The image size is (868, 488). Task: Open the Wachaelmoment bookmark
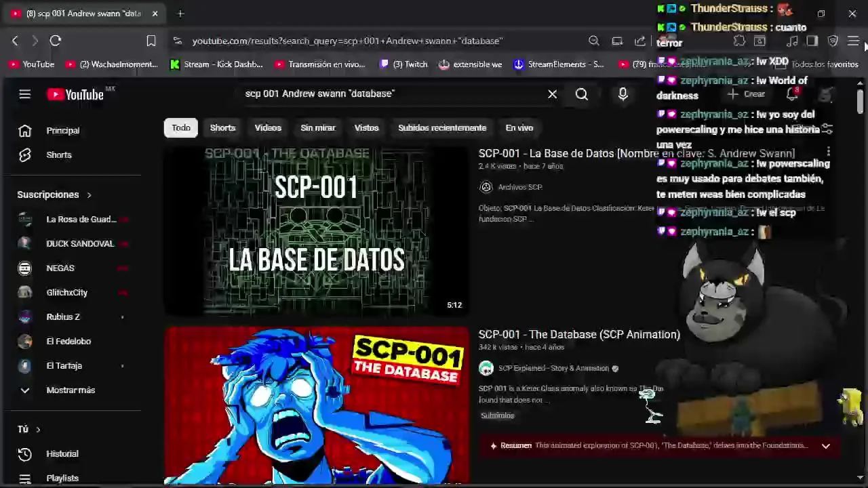[x=112, y=64]
